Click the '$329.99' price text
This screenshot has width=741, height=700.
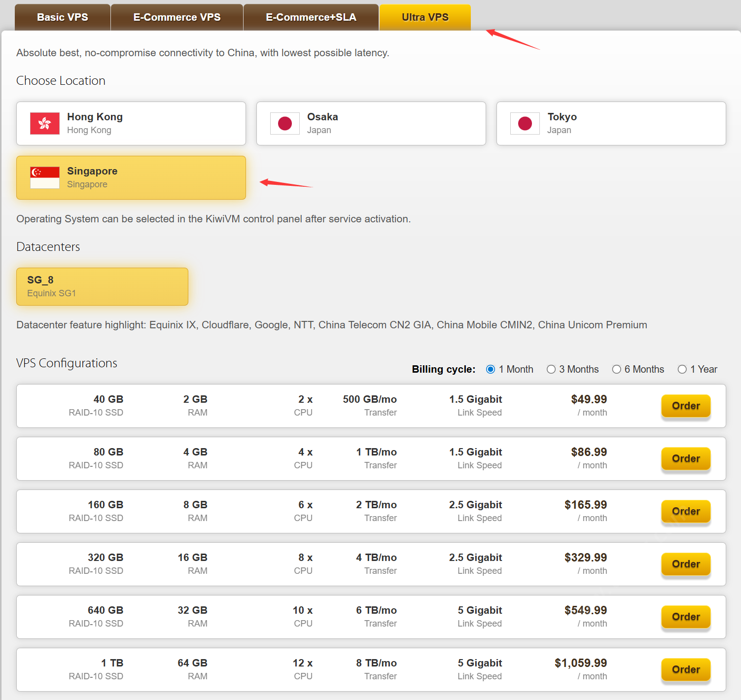point(586,558)
